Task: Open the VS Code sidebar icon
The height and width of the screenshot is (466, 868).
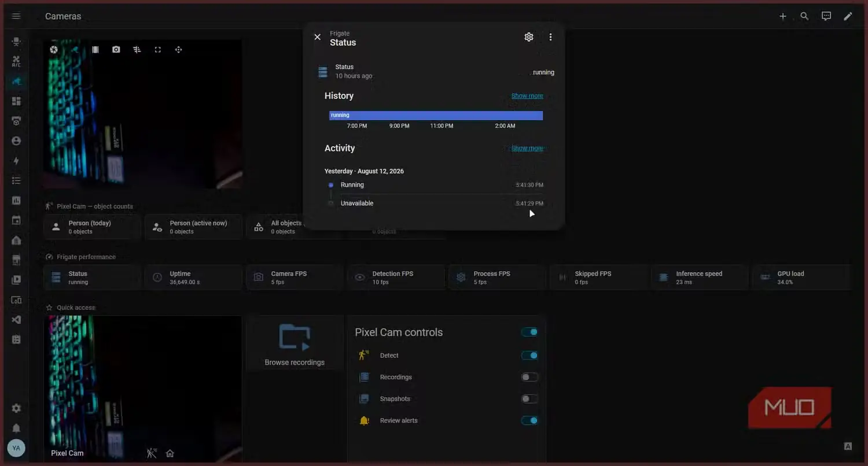Action: point(16,320)
